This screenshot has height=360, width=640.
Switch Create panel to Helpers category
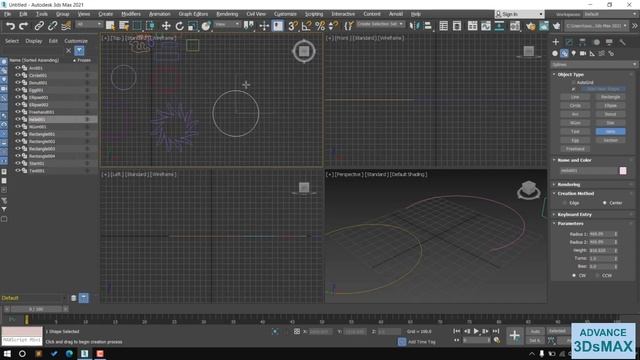pyautogui.click(x=592, y=53)
